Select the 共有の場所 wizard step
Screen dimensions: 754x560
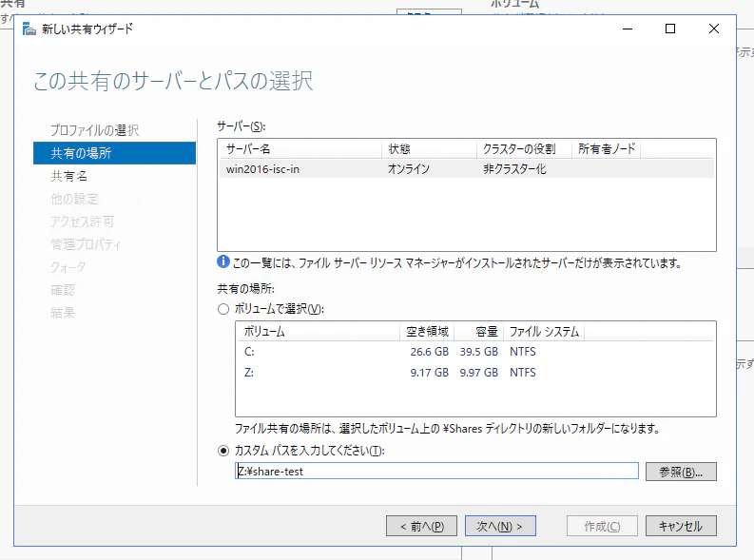pos(114,153)
